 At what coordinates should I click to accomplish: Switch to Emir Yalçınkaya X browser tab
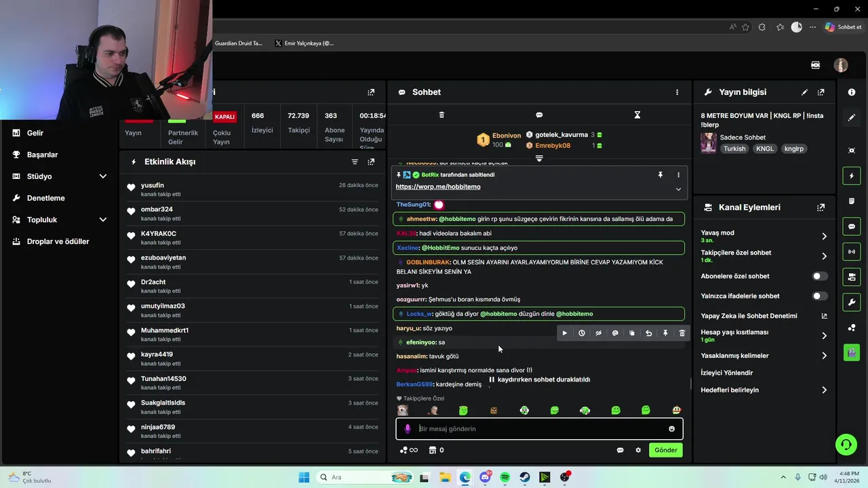pyautogui.click(x=304, y=43)
